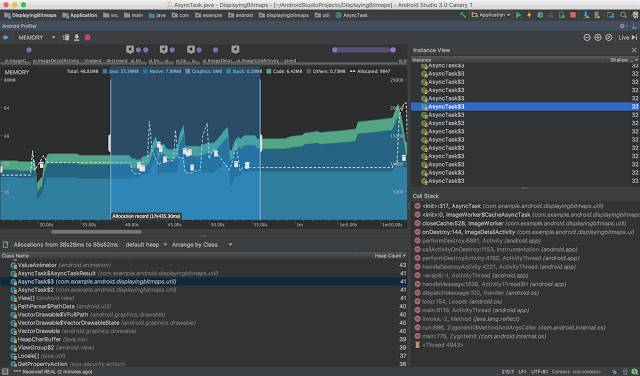Open the MEMORY profiler dropdown
The height and width of the screenshot is (376, 640).
tap(36, 38)
